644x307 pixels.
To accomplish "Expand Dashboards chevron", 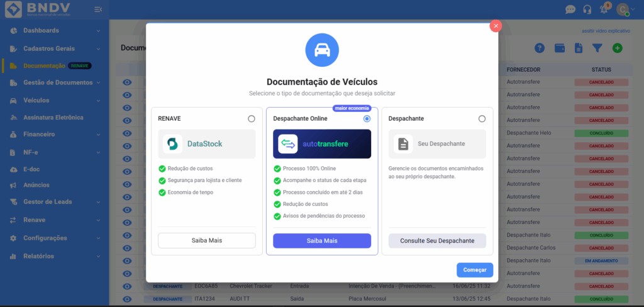I will (99, 31).
